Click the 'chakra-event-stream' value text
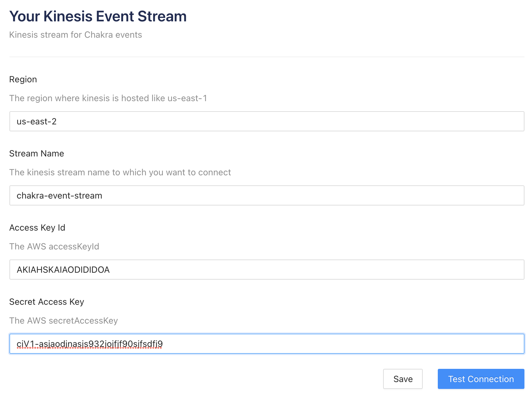 click(x=59, y=195)
